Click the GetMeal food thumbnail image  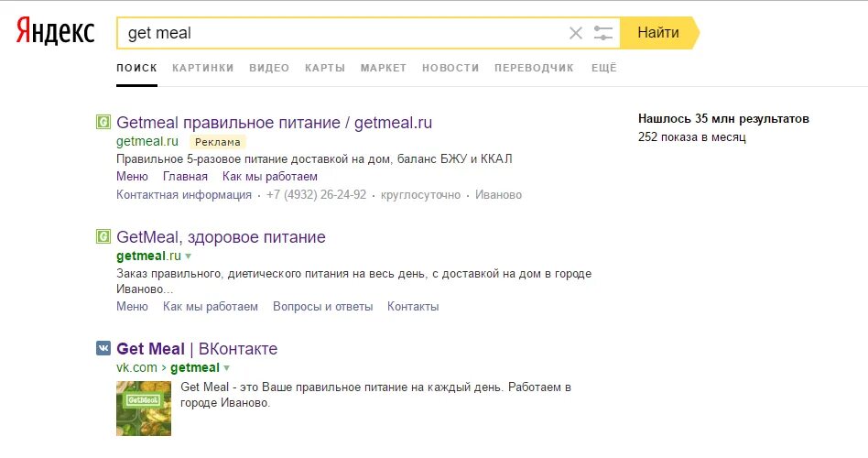(x=144, y=409)
